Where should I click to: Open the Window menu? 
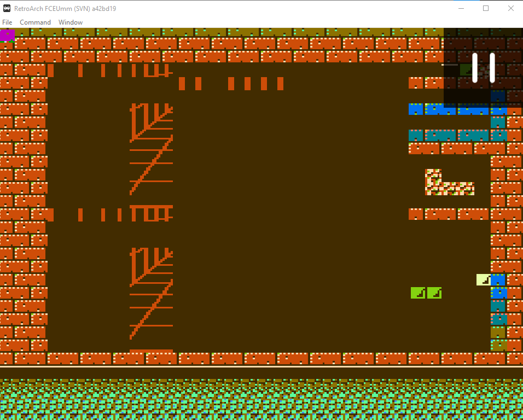pos(70,22)
